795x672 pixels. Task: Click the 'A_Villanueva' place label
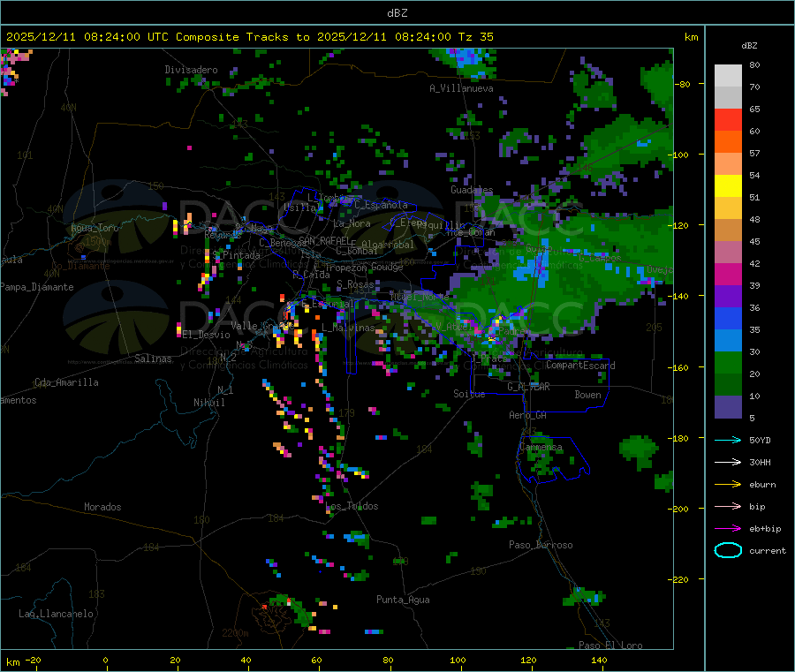(x=461, y=88)
